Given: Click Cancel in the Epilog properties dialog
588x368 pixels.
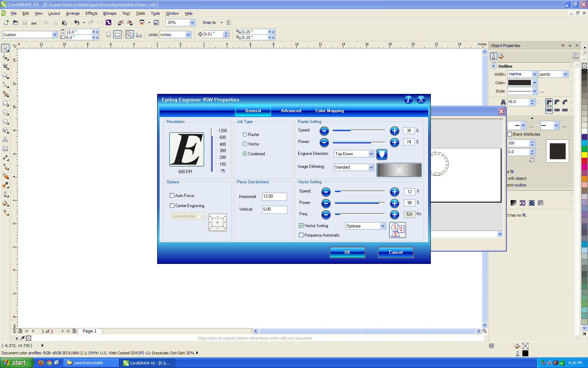Looking at the screenshot, I should click(395, 252).
